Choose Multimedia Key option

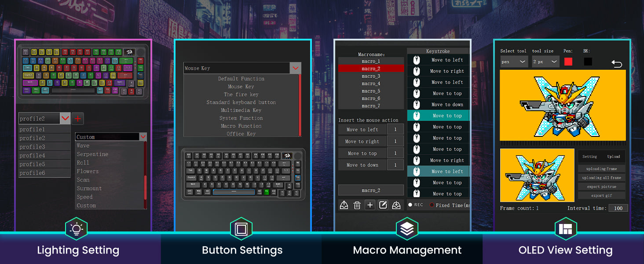[241, 110]
